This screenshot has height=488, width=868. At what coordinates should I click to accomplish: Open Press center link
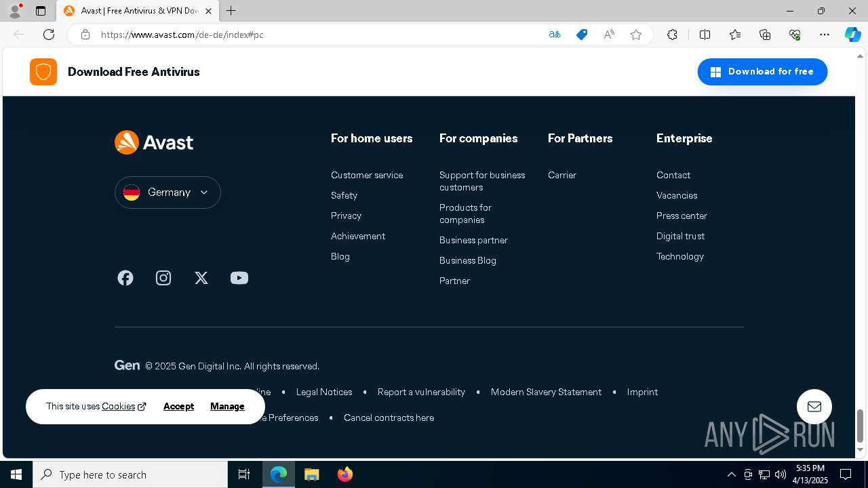[x=682, y=216]
